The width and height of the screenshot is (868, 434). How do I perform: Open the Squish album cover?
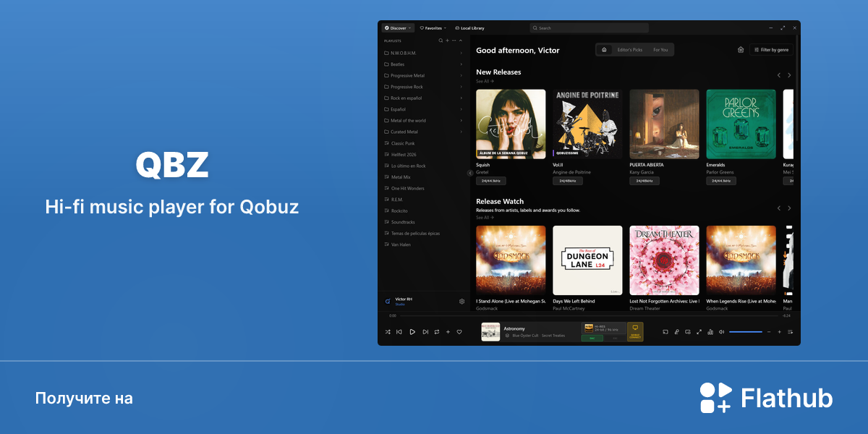pyautogui.click(x=511, y=124)
